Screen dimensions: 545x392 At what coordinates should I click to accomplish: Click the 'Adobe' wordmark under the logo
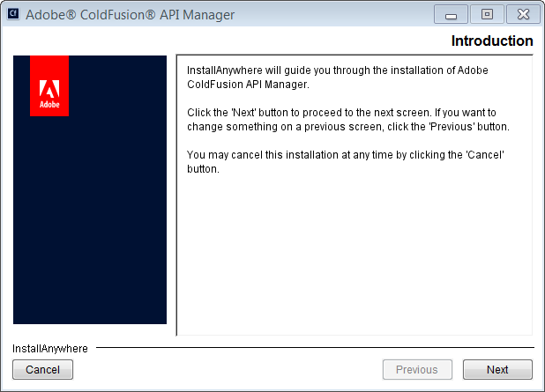[49, 105]
